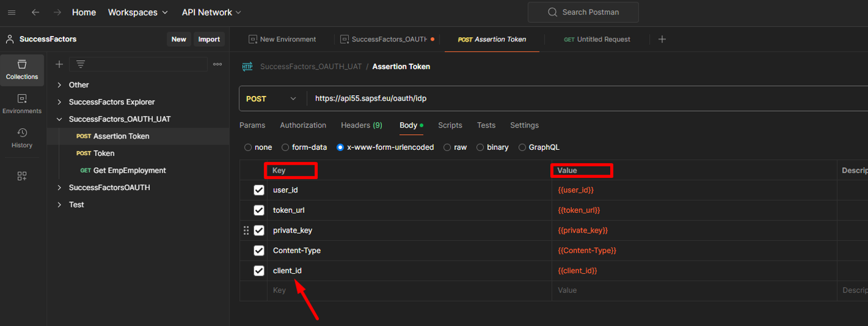Click the New button
This screenshot has width=868, height=326.
click(179, 39)
